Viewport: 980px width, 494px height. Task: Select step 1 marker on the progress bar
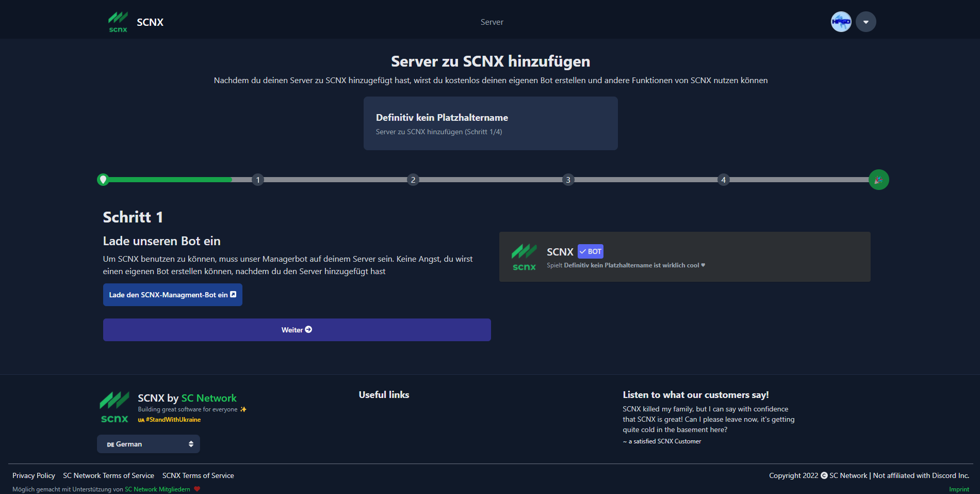pyautogui.click(x=258, y=180)
